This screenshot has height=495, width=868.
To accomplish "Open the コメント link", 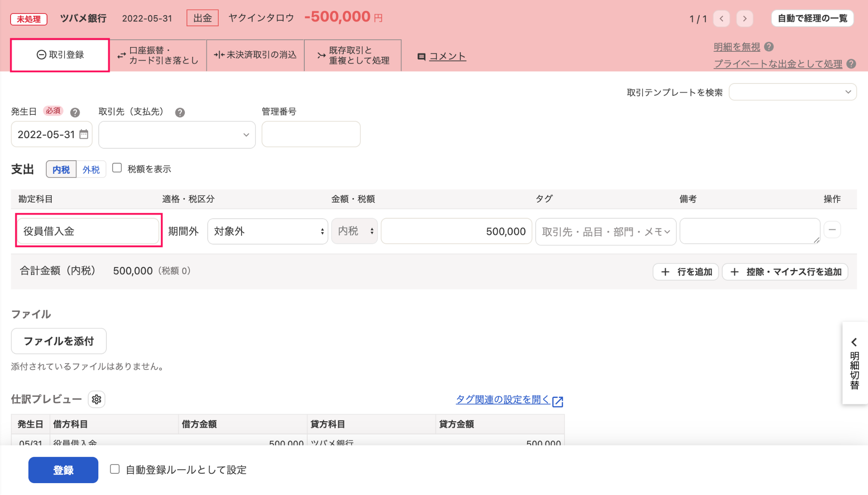I will pyautogui.click(x=448, y=56).
